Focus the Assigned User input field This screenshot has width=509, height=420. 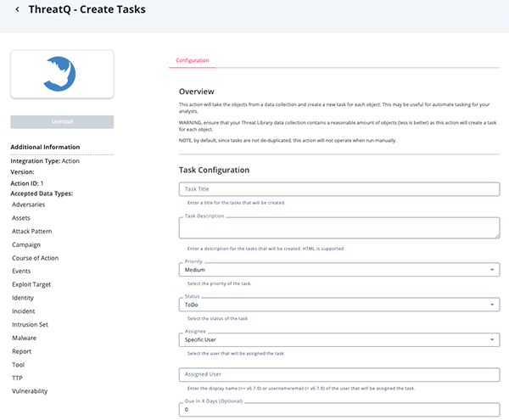[x=339, y=374]
